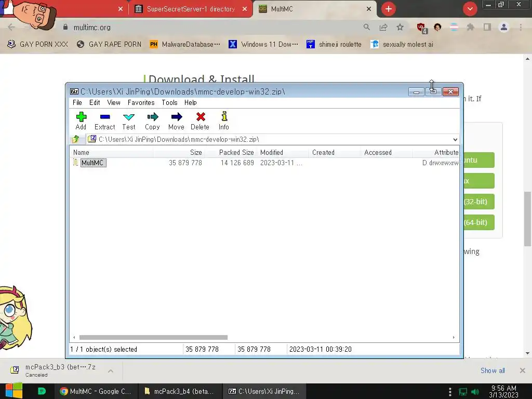Sort by the Accessed column header
532x399 pixels.
pyautogui.click(x=387, y=152)
